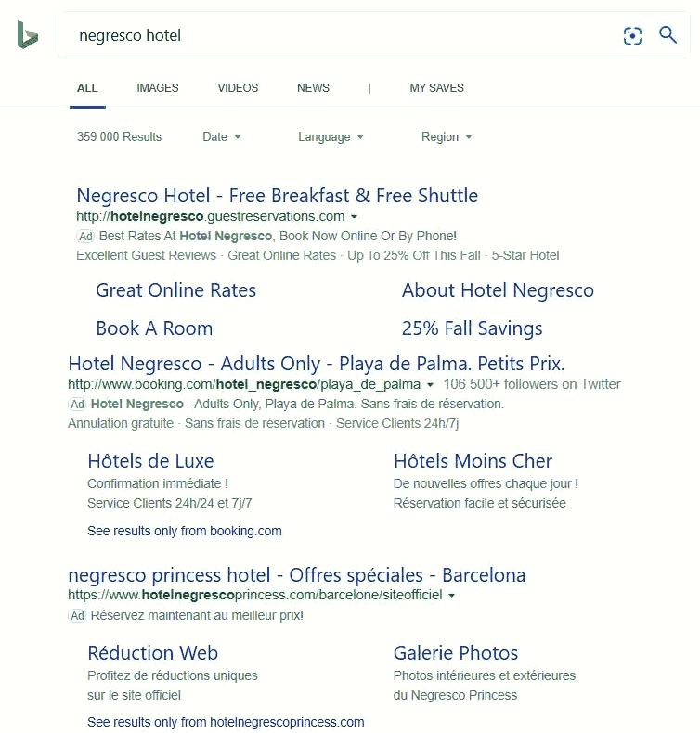Switch to the Videos tab
The height and width of the screenshot is (733, 700).
click(238, 88)
